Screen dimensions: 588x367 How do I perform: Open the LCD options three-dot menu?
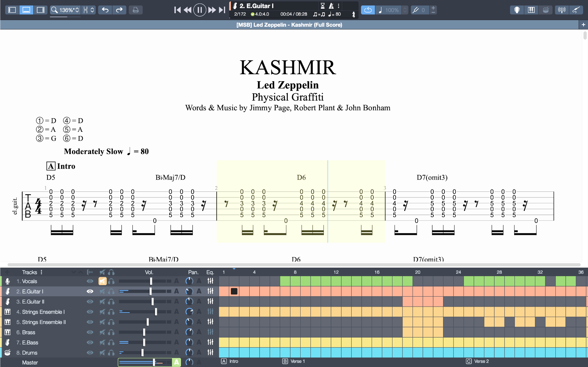[x=339, y=6]
